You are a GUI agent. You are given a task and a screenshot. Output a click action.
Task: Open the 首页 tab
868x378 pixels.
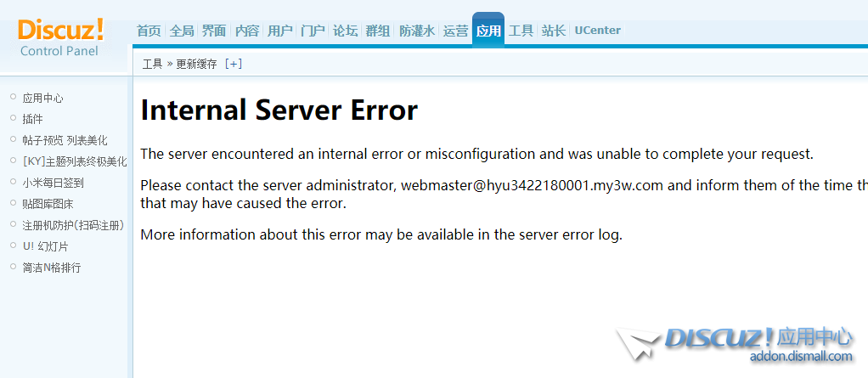pyautogui.click(x=149, y=31)
